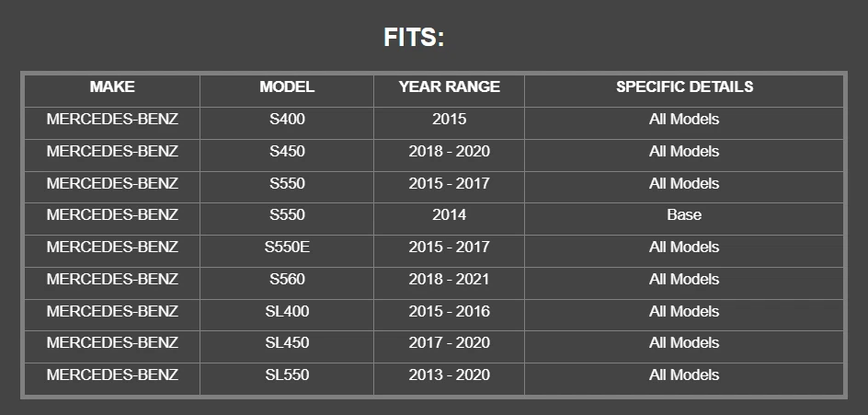Click the 2017 - 2020 year range cell
Image resolution: width=868 pixels, height=415 pixels.
click(449, 343)
